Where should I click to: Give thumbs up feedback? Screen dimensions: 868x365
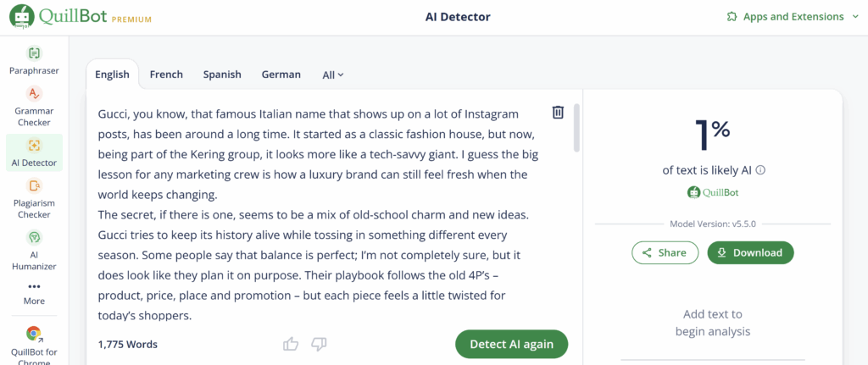291,345
